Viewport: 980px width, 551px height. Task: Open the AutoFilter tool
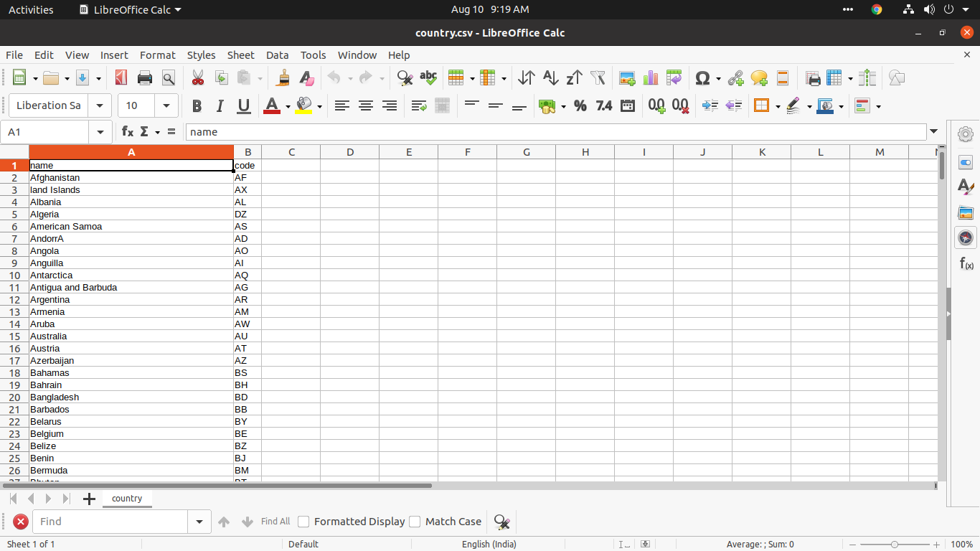[x=598, y=77]
